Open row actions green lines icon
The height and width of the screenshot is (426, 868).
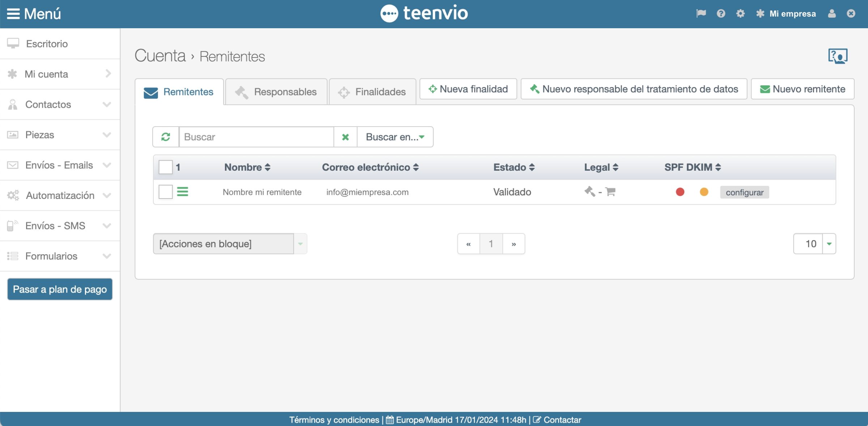(x=183, y=191)
